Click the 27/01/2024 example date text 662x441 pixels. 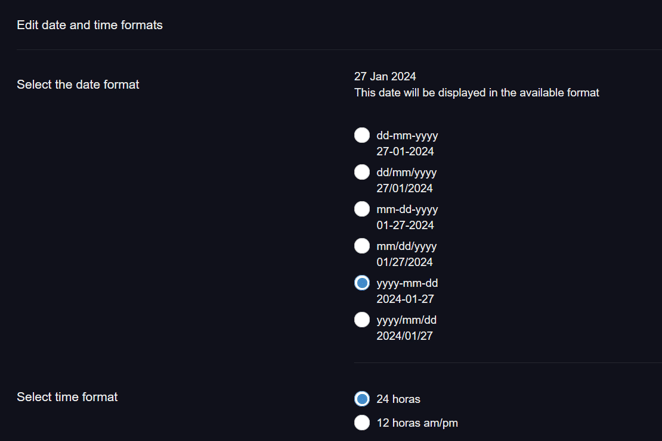click(x=404, y=188)
